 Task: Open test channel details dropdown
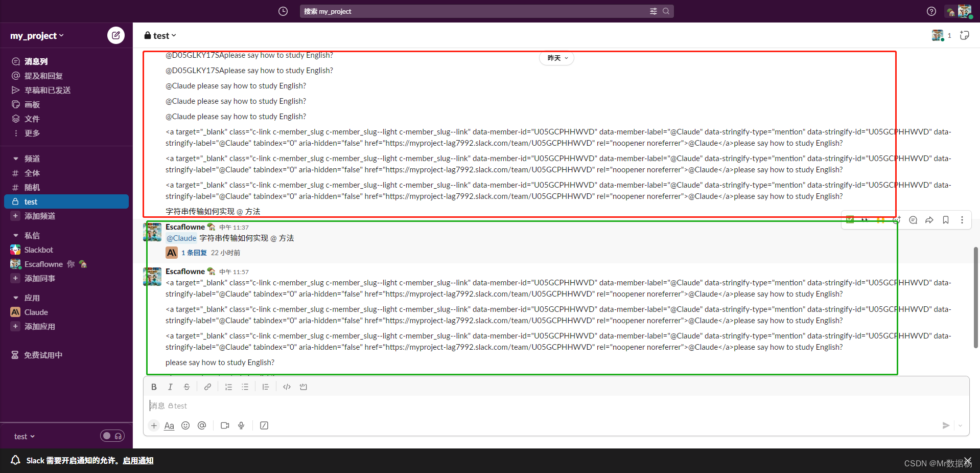pyautogui.click(x=160, y=35)
